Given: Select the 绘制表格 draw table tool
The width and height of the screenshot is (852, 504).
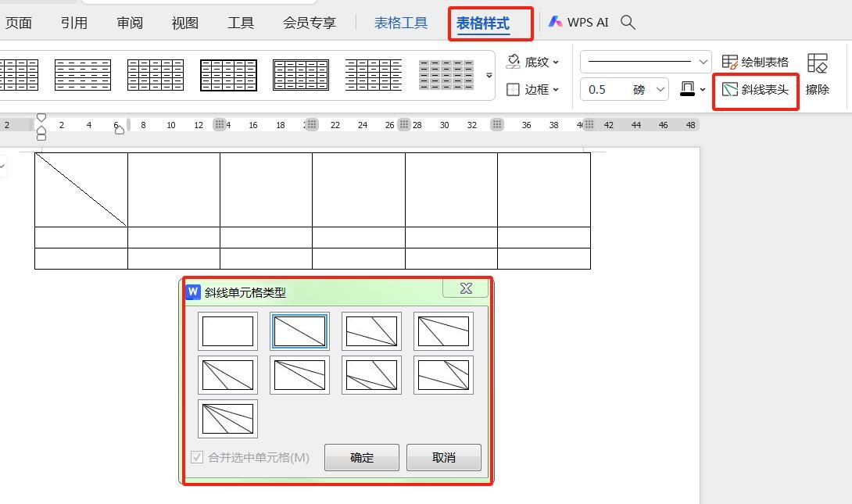Looking at the screenshot, I should point(755,62).
